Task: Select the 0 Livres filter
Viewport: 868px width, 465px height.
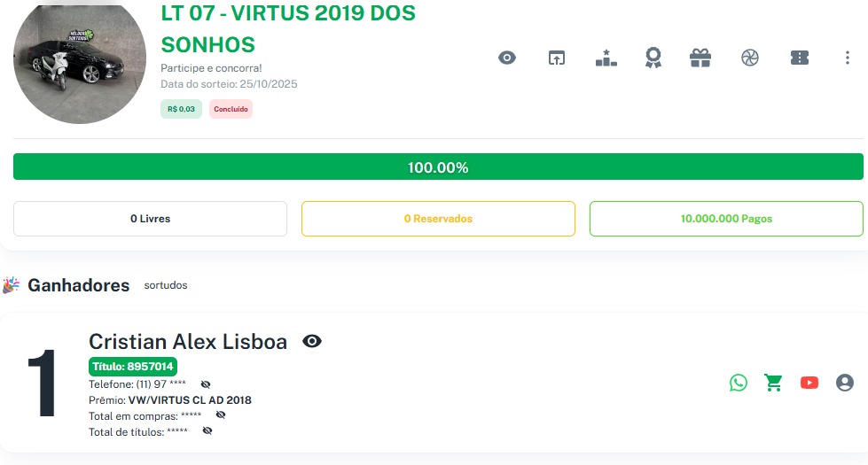Action: [x=150, y=219]
